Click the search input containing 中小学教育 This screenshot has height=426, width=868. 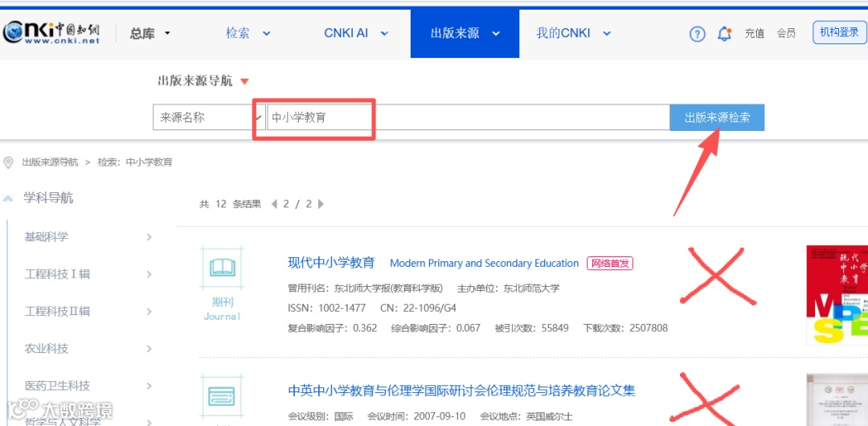(469, 117)
